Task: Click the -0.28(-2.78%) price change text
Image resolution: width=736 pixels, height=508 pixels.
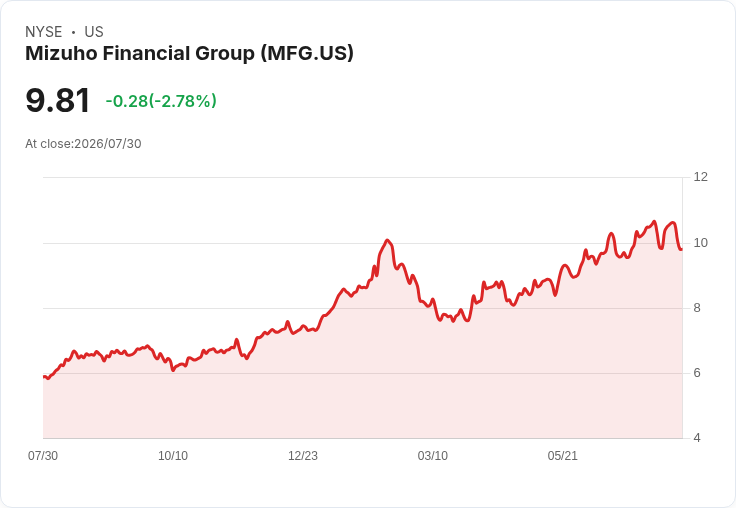Action: click(161, 101)
